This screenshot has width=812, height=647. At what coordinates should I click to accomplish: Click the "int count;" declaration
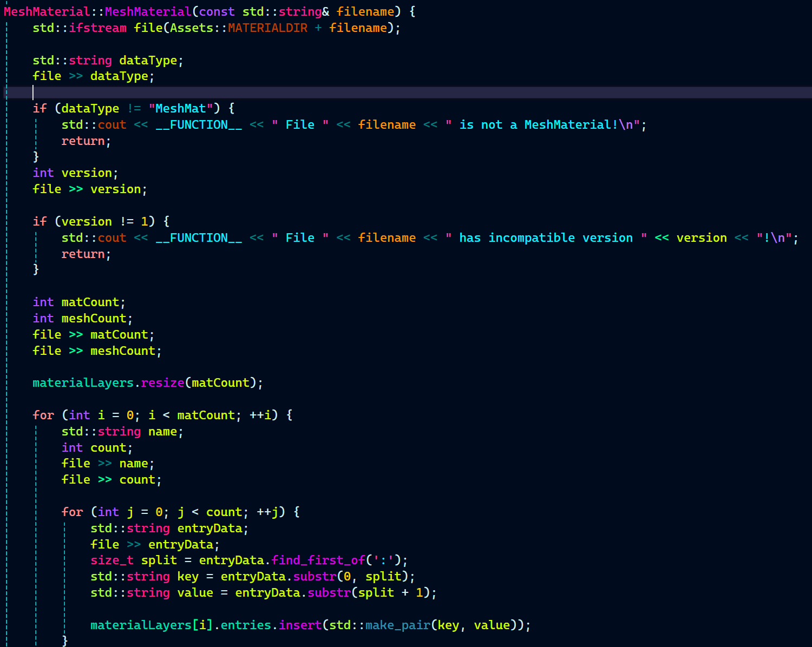click(x=97, y=448)
